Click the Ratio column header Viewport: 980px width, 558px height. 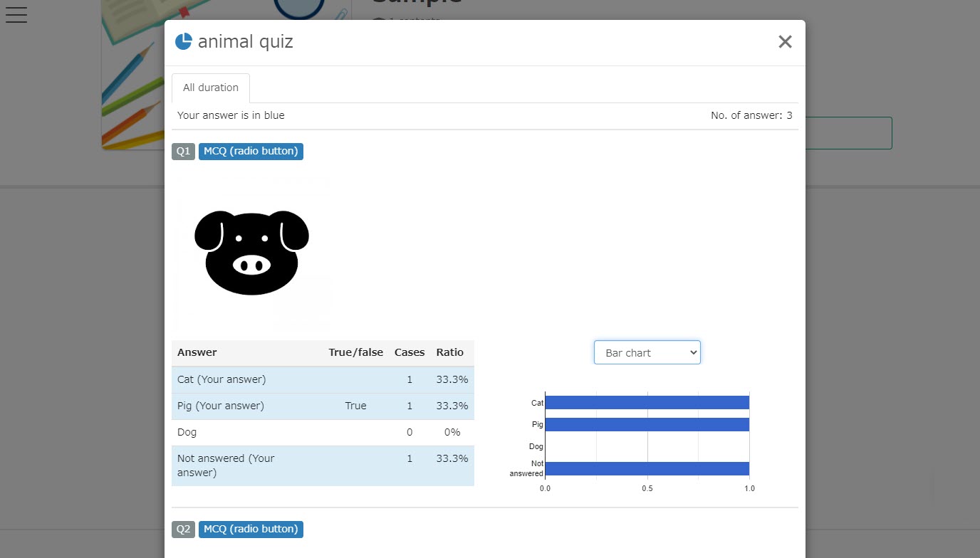pos(449,352)
